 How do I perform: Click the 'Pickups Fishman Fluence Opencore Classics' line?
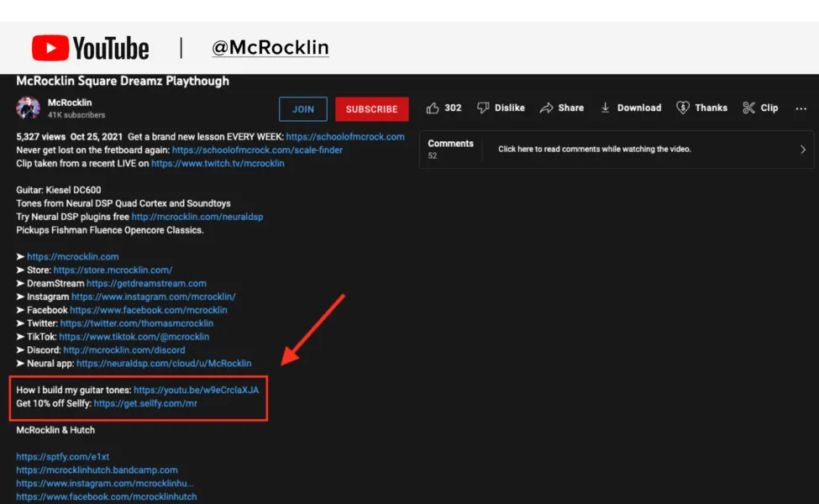(110, 230)
